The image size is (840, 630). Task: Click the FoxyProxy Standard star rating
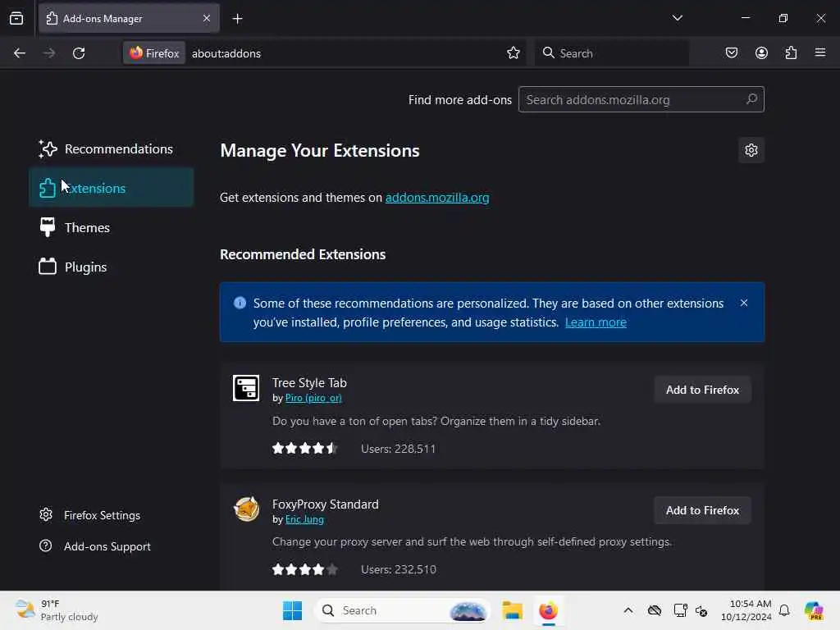pyautogui.click(x=305, y=569)
